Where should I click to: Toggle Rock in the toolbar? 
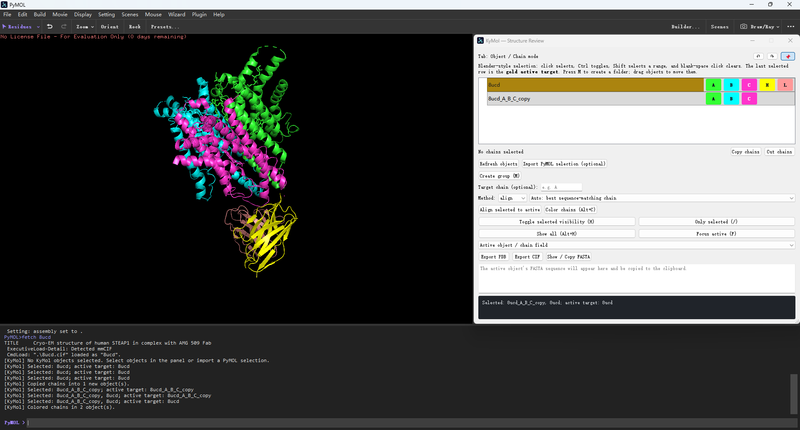pyautogui.click(x=135, y=27)
